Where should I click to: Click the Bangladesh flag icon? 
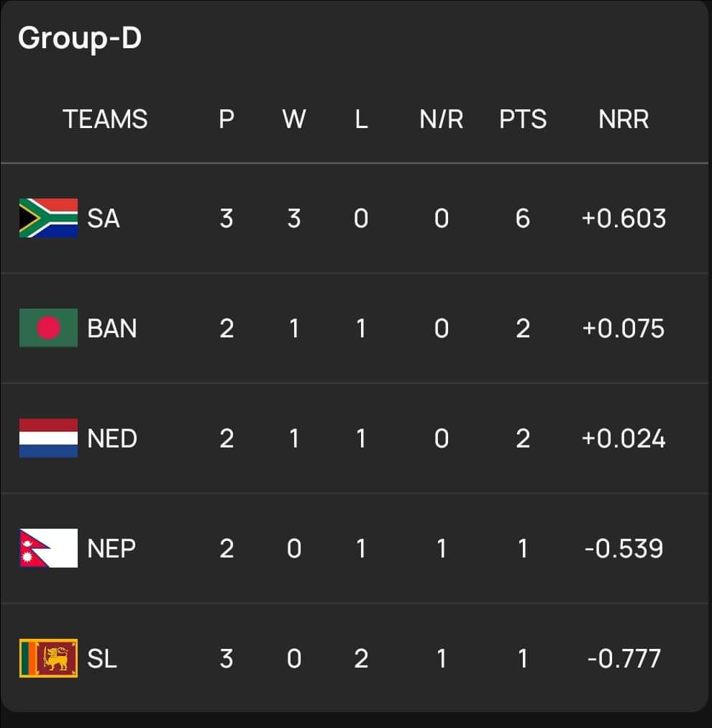coord(48,328)
